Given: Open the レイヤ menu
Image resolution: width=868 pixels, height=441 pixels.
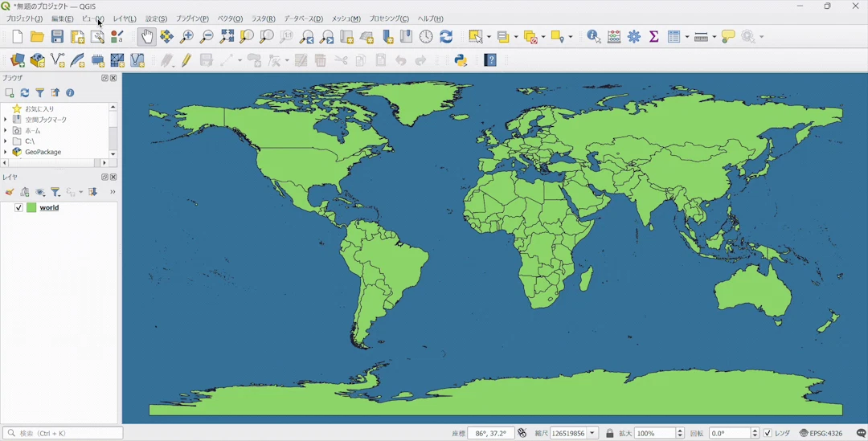Looking at the screenshot, I should pyautogui.click(x=125, y=18).
